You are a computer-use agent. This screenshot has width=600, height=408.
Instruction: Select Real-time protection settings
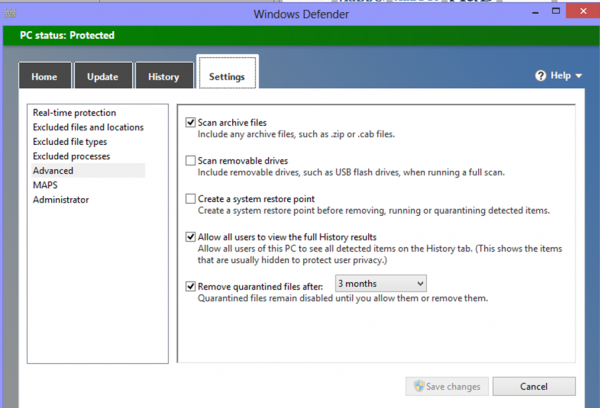(75, 113)
